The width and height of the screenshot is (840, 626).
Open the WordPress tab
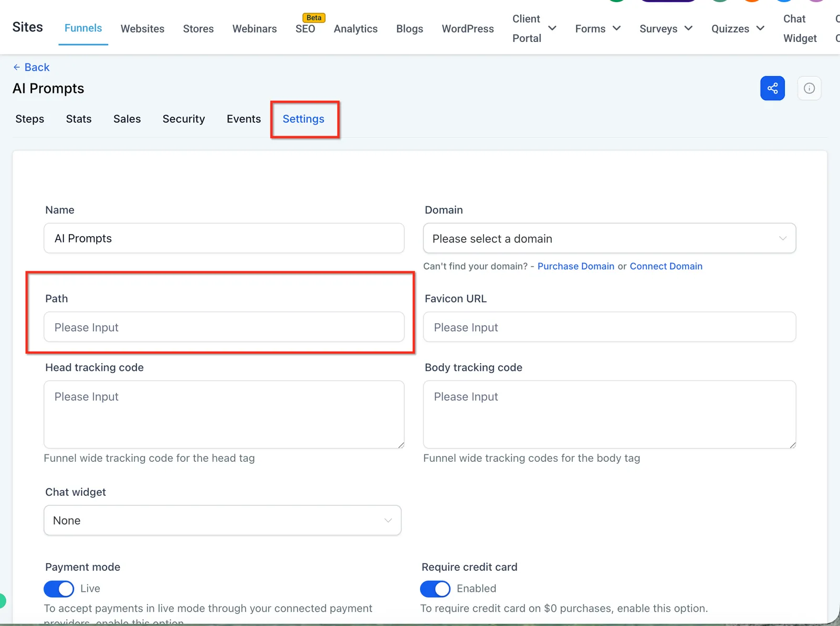[x=468, y=28]
